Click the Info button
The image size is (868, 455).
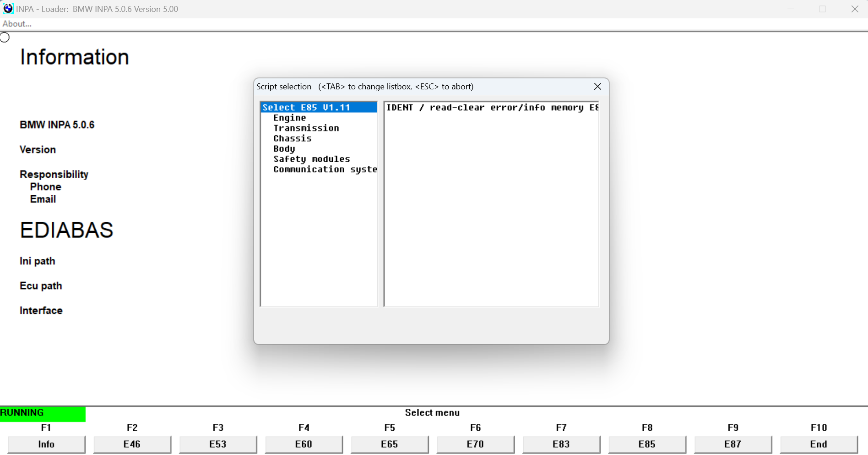(46, 444)
